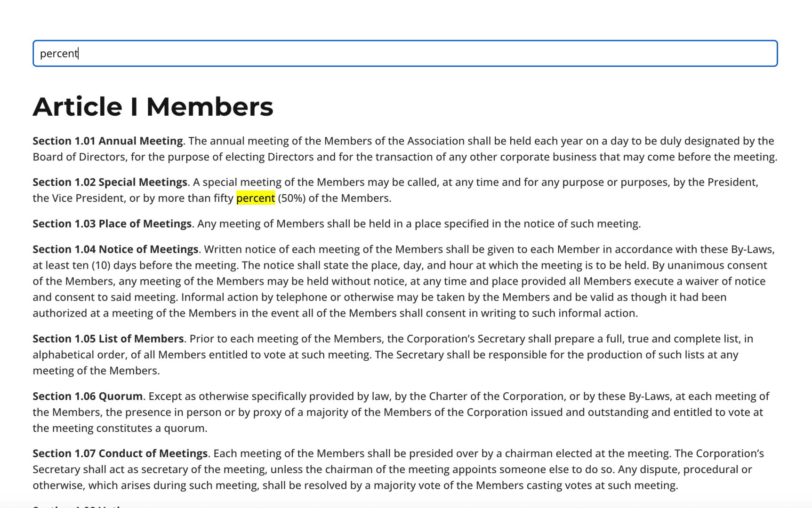Click "alphabetical order" in Section 1.05
Image resolution: width=812 pixels, height=508 pixels.
tap(79, 355)
